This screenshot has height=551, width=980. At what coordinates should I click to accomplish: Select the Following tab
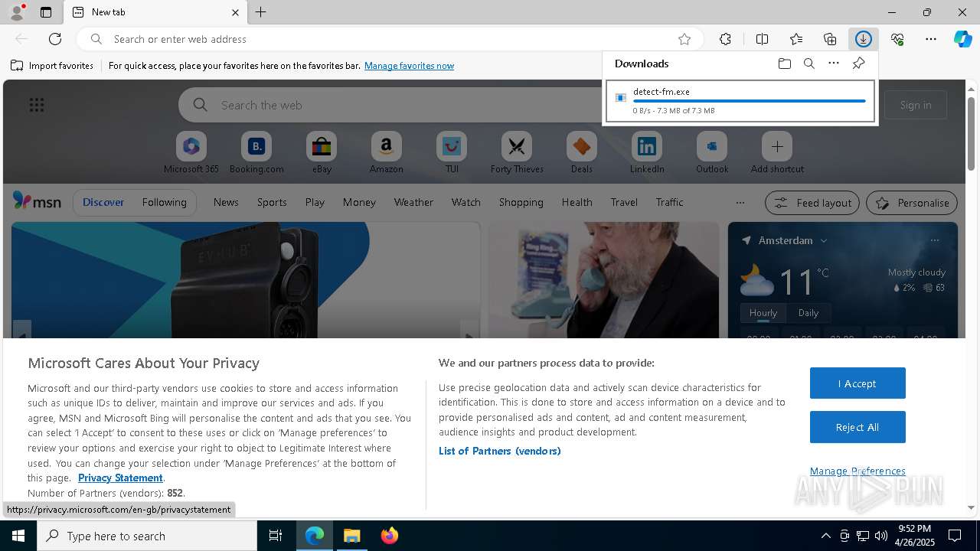[x=164, y=202]
